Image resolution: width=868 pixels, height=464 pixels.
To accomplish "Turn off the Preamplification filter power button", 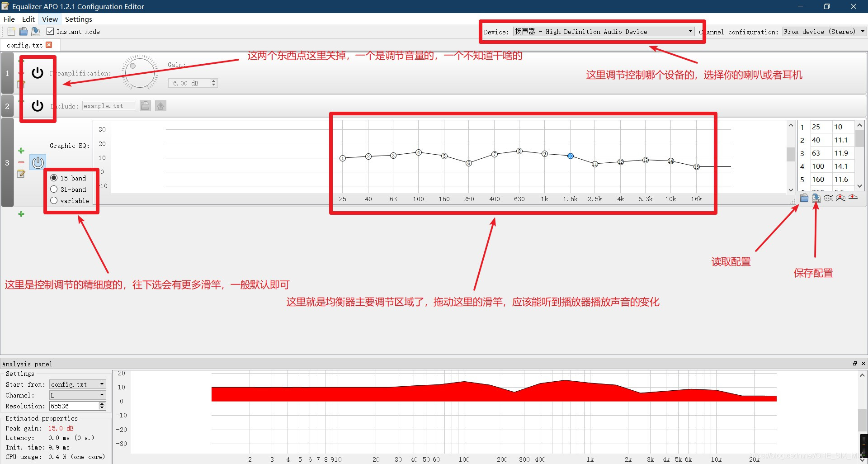I will pyautogui.click(x=38, y=73).
